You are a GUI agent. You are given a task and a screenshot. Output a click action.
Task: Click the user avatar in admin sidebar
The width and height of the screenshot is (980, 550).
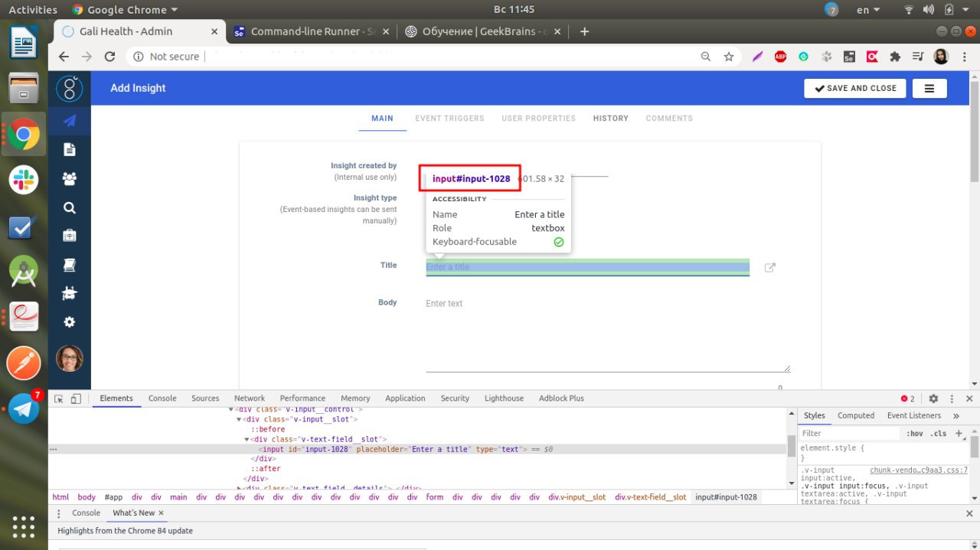70,358
